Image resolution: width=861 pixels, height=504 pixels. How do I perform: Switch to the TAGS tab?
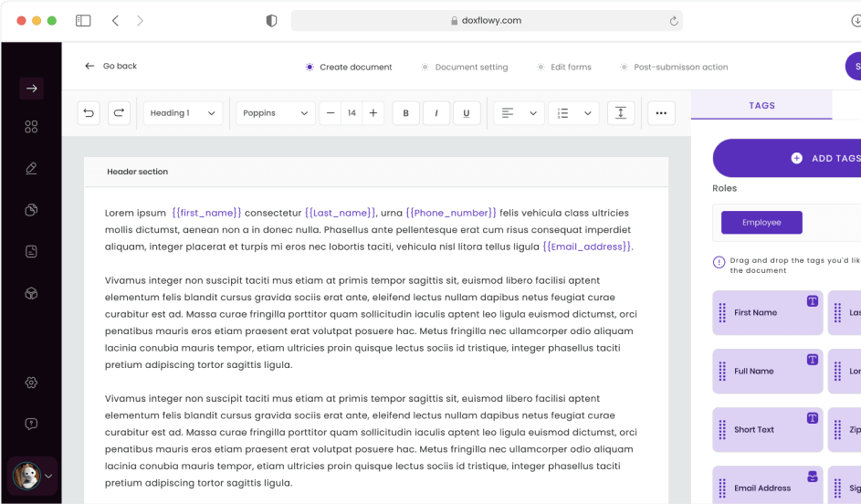coord(761,105)
